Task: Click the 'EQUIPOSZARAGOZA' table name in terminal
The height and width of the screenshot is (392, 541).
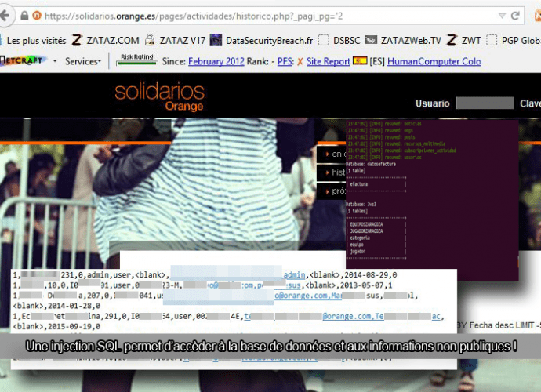Action: click(x=366, y=224)
